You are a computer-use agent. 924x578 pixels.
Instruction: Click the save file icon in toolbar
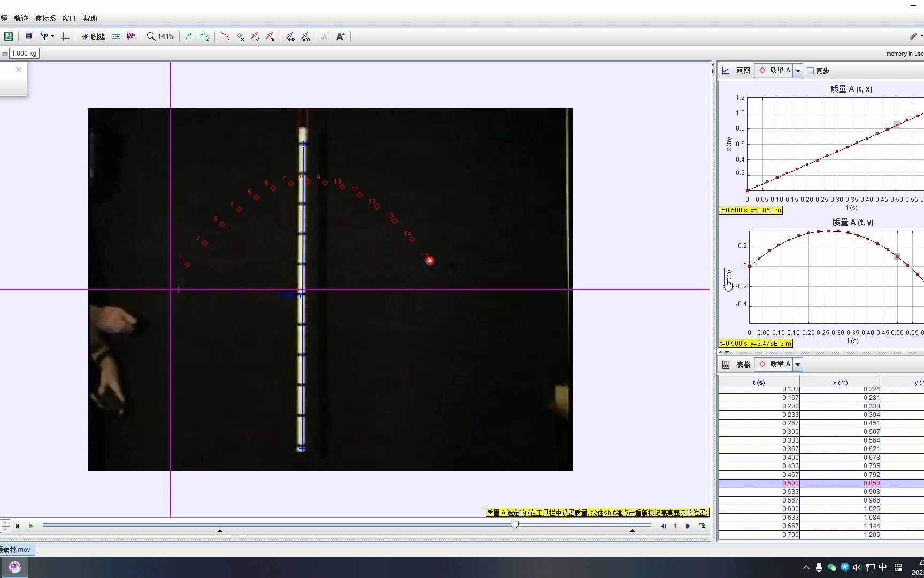[9, 36]
